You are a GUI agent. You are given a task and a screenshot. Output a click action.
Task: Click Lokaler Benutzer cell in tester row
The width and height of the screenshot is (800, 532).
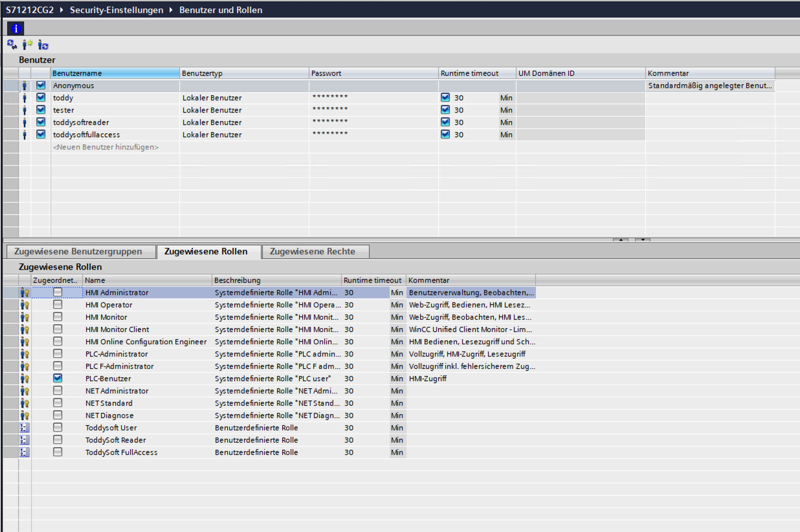point(244,110)
